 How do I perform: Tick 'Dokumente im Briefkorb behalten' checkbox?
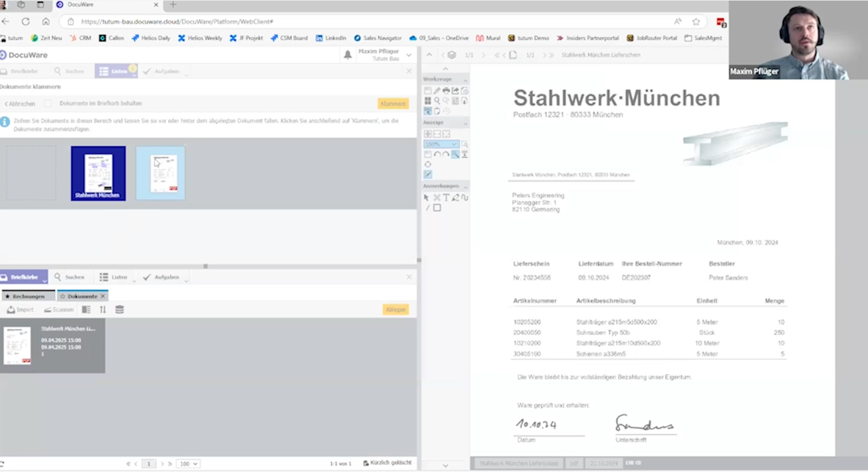point(48,103)
